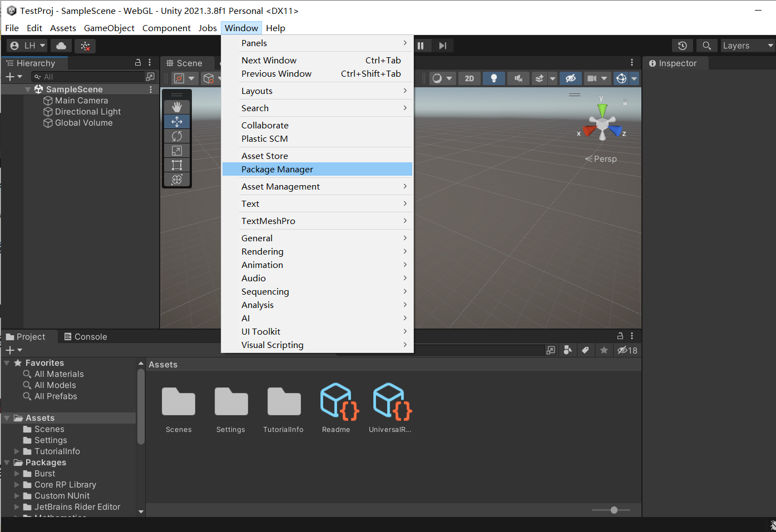Select the Rotate tool

click(x=177, y=136)
